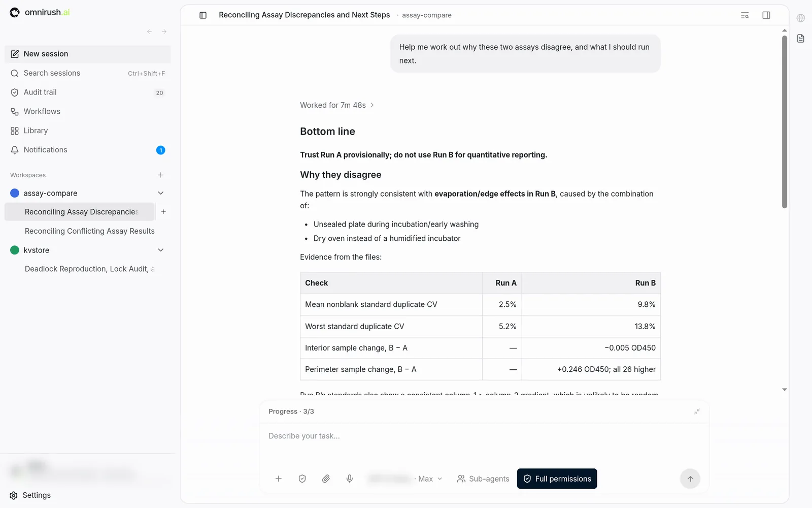812x508 pixels.
Task: Toggle the left sidebar panel icon
Action: [203, 15]
